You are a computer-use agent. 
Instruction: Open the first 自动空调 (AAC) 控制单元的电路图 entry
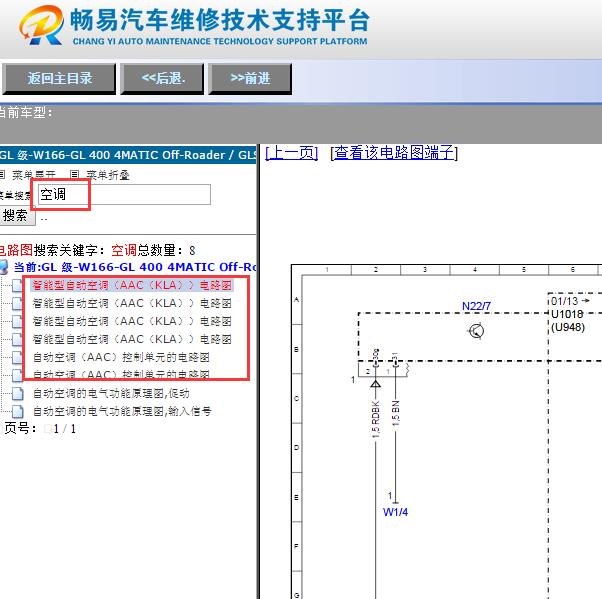121,357
